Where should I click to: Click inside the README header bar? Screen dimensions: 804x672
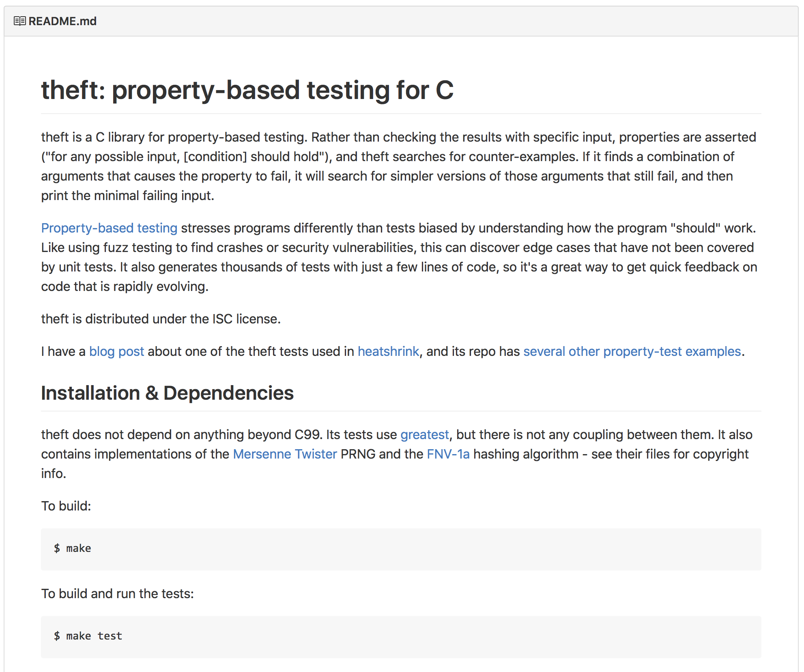(x=402, y=21)
